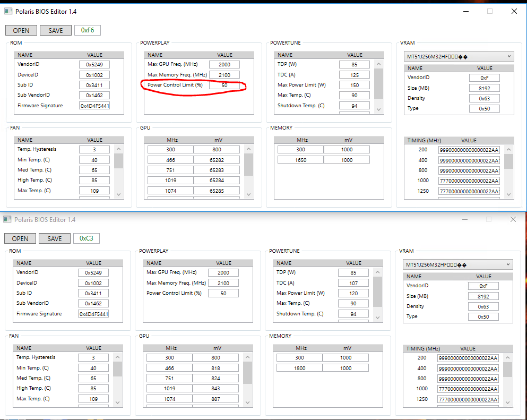Click SAVE button in top Polaris window
Screen dimensions: 527x420
(x=56, y=30)
